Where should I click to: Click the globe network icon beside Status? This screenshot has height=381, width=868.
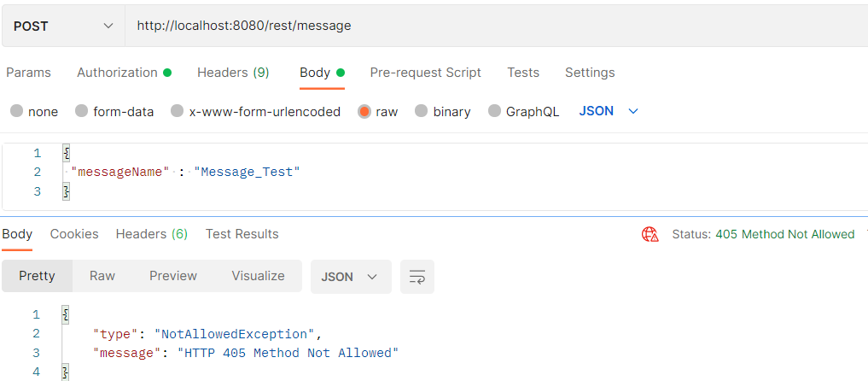point(650,234)
